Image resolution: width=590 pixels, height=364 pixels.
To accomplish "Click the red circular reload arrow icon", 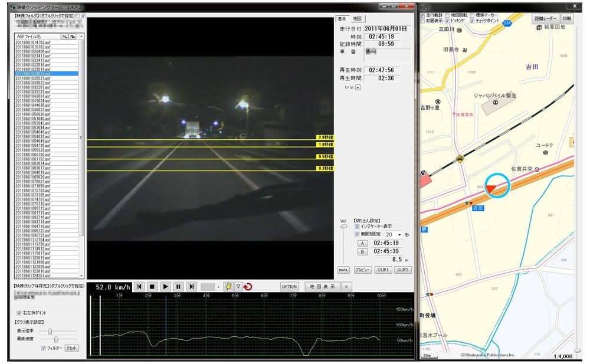I will coord(248,287).
